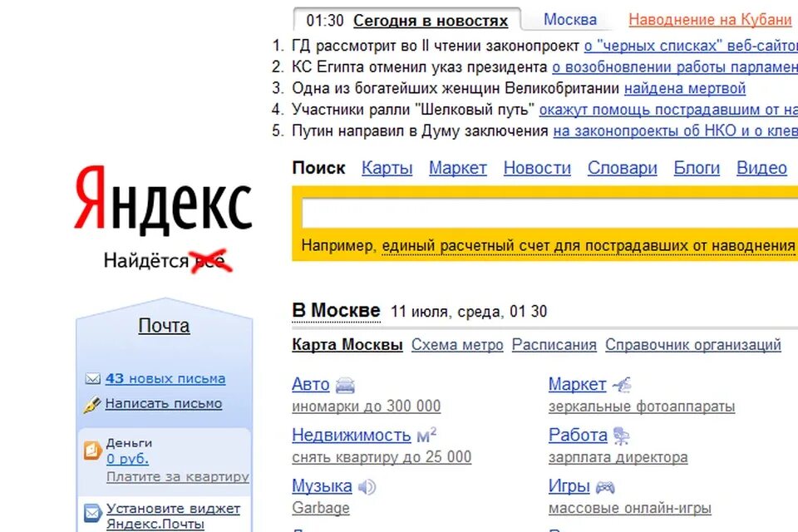Image resolution: width=798 pixels, height=532 pixels.
Task: Open the Авто service link
Action: 310,384
